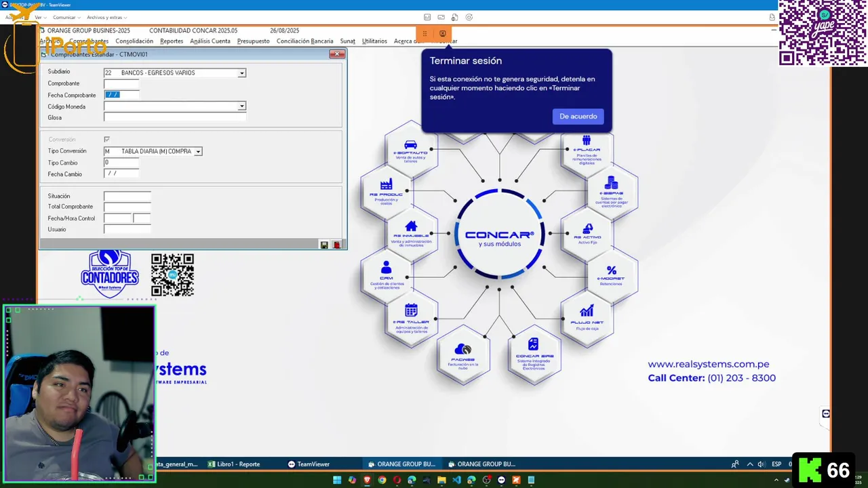Click the orange toolbar's session close icon

(x=443, y=33)
